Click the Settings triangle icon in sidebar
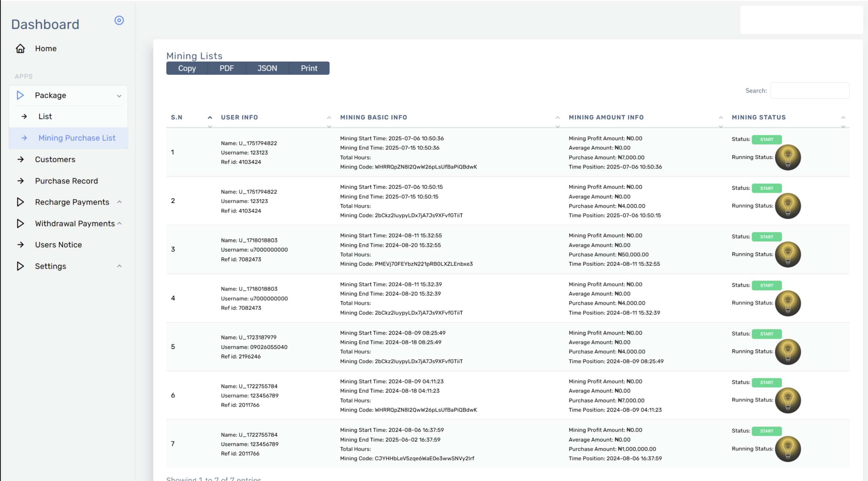 [x=20, y=266]
